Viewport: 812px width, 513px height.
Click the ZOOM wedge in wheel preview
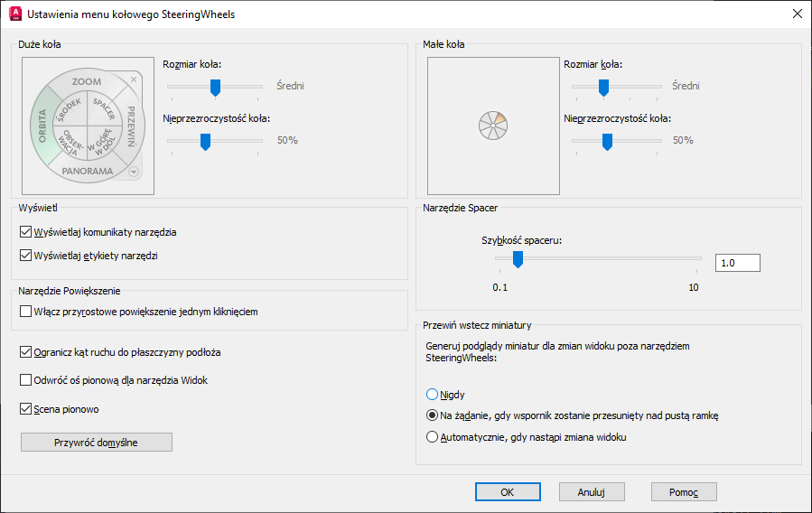point(87,82)
